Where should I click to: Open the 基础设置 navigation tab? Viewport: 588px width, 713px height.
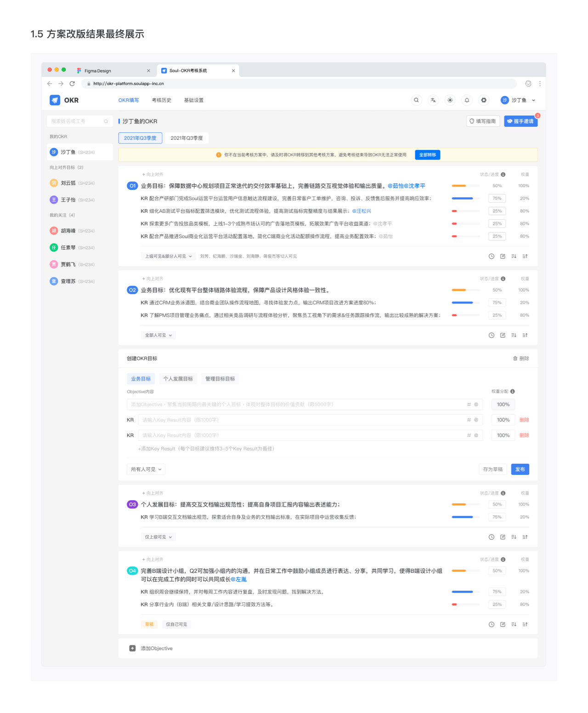click(193, 100)
